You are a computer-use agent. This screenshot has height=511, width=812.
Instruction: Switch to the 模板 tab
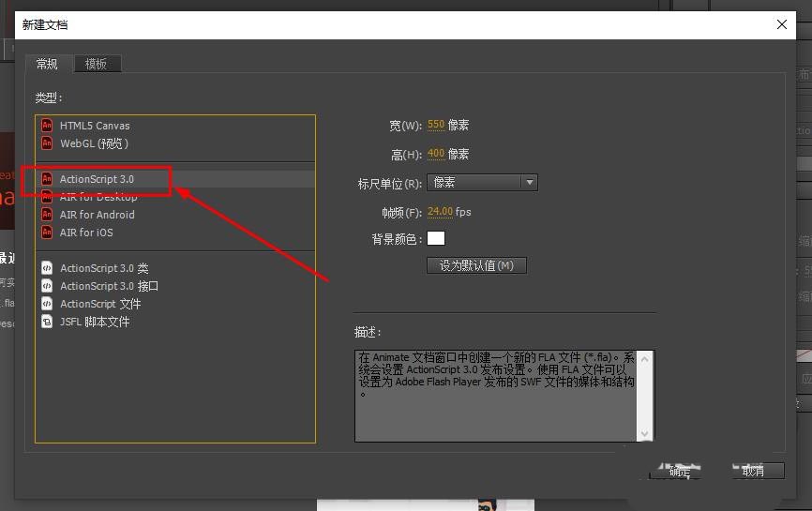point(97,64)
